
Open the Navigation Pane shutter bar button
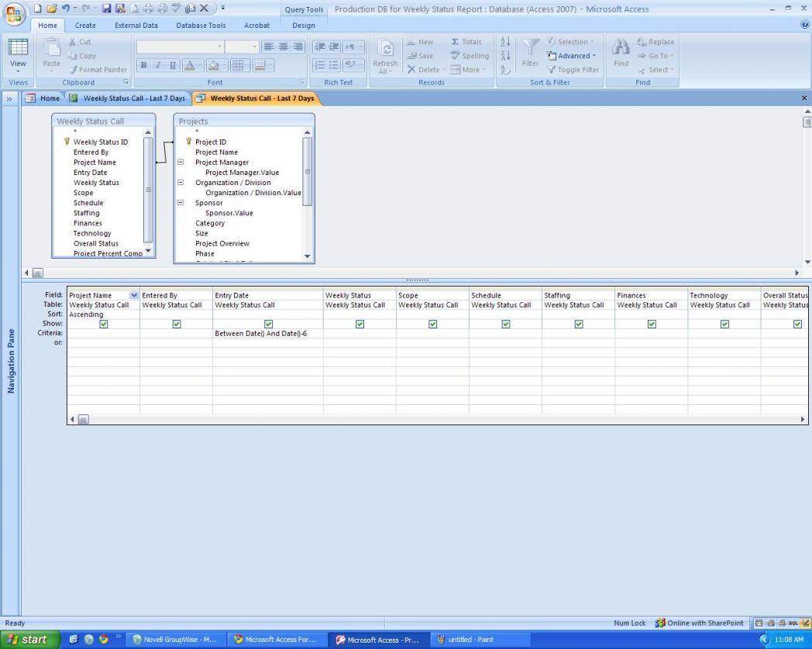pyautogui.click(x=9, y=98)
